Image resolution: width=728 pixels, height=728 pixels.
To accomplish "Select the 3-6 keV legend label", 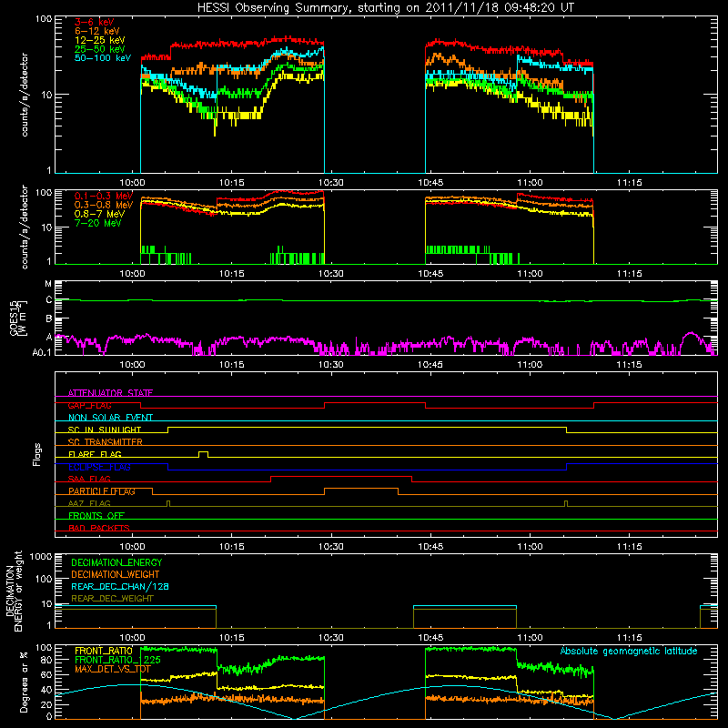I will click(x=95, y=22).
